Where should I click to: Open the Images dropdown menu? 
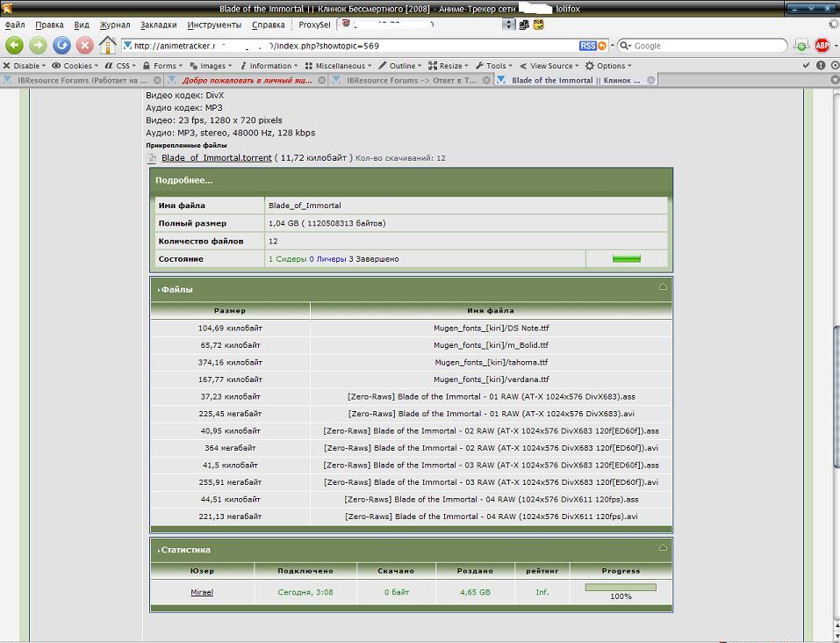(211, 66)
